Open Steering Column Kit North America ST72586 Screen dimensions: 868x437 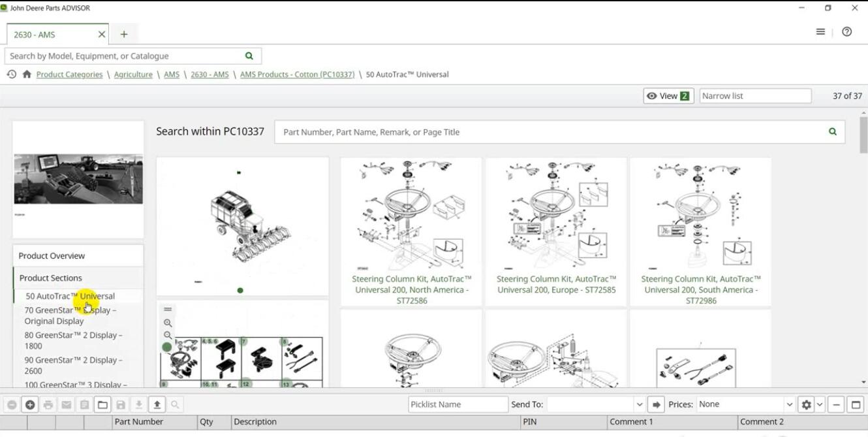pyautogui.click(x=412, y=290)
